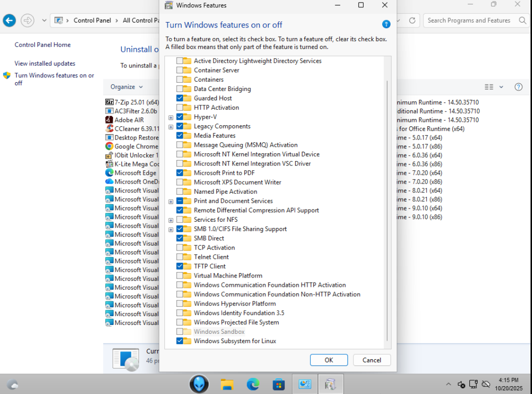Enable Virtual Machine Platform checkbox
Screen dimensions: 532x394
point(180,276)
